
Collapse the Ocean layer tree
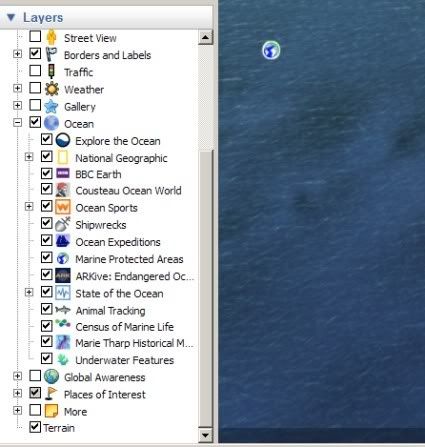17,123
